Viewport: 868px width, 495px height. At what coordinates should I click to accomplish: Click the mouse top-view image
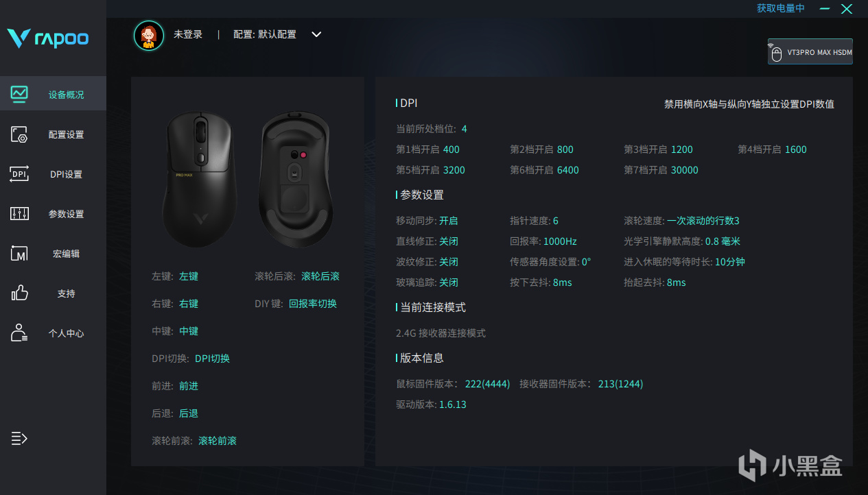tap(200, 180)
